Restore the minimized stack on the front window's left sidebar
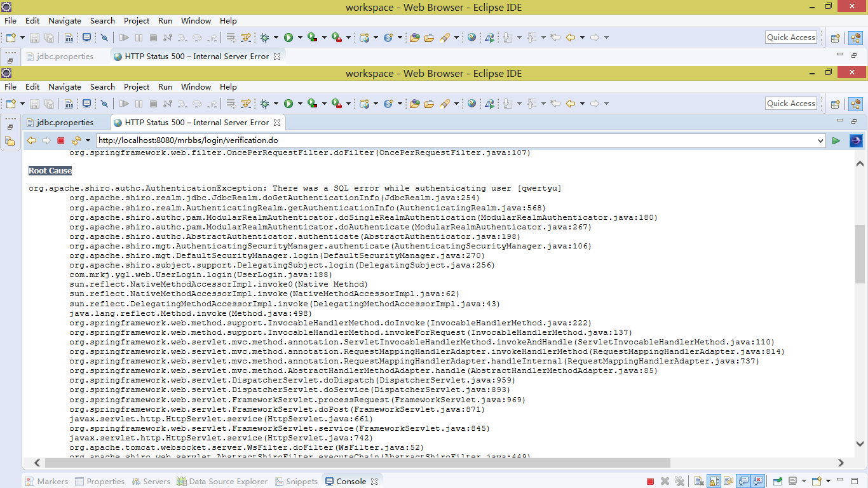Viewport: 868px width, 488px height. click(x=10, y=127)
